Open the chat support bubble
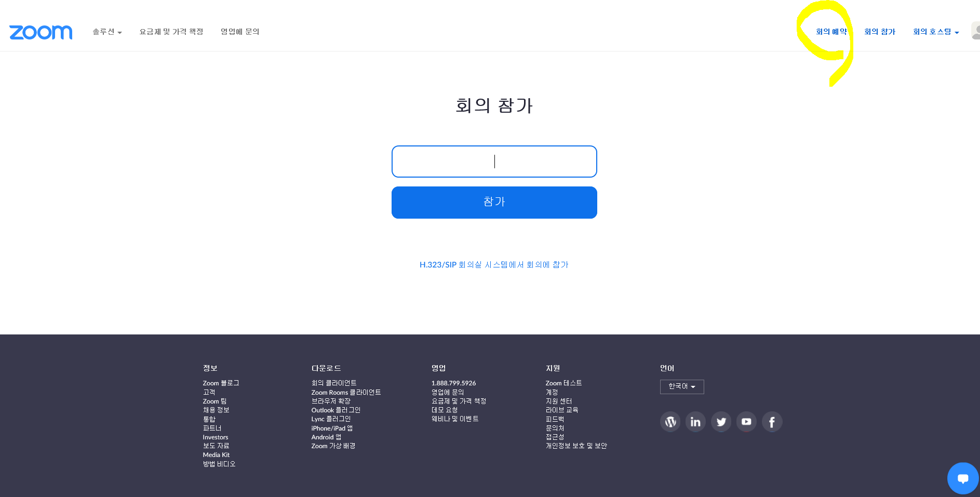Screen dimensions: 980x497 (963, 478)
